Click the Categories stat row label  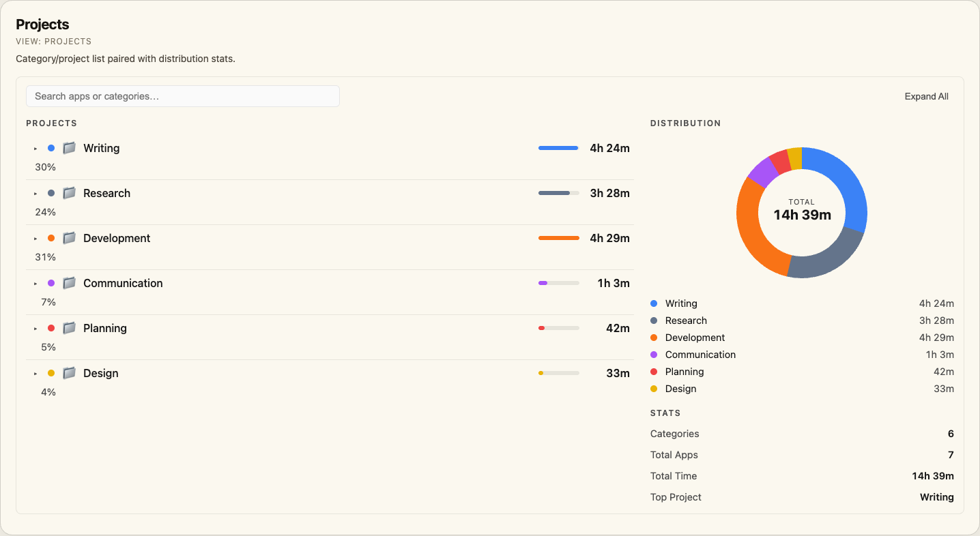pos(674,434)
